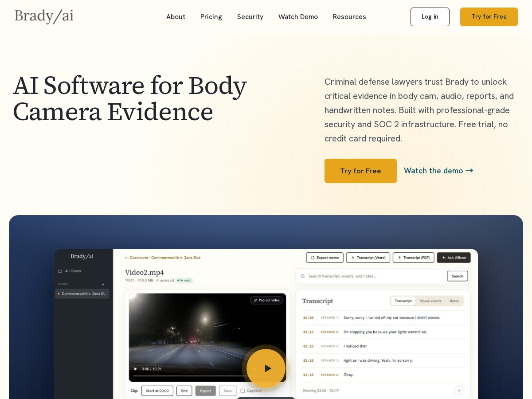Go to the Pricing page
Image resolution: width=532 pixels, height=399 pixels.
(x=211, y=17)
